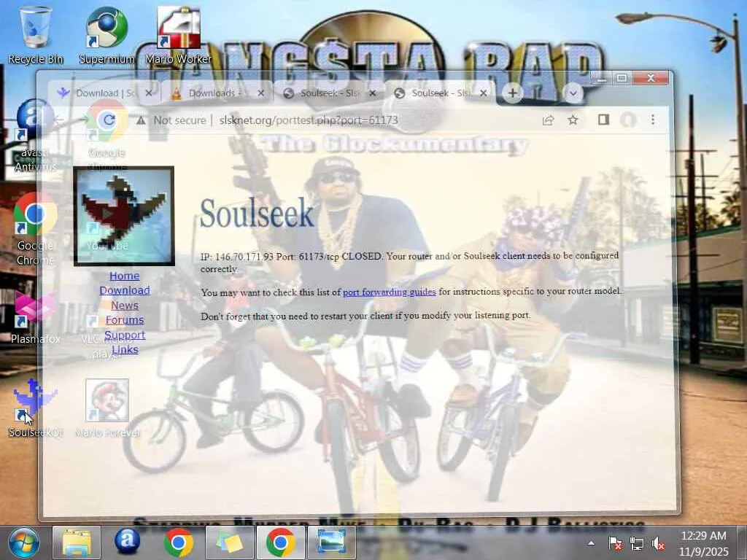747x560 pixels.
Task: Open the picture viewer taskbar button
Action: pos(332,542)
